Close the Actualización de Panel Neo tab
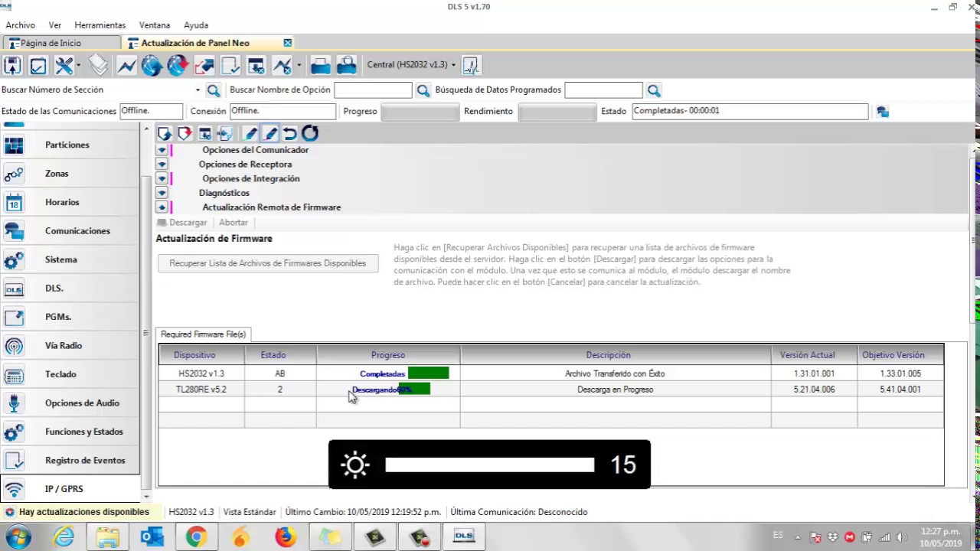This screenshot has height=551, width=980. (x=288, y=43)
